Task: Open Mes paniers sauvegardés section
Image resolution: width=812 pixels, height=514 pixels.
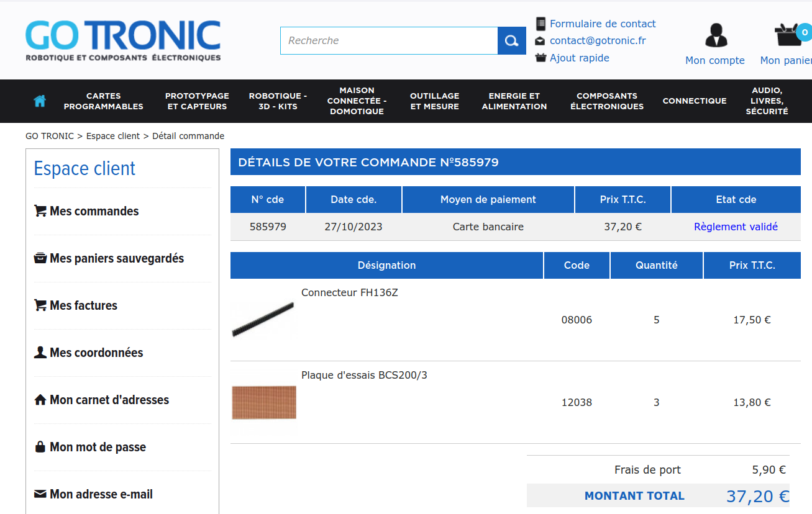Action: 116,258
